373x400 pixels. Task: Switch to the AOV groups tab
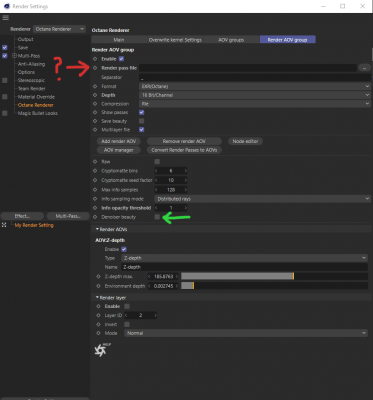[x=231, y=40]
